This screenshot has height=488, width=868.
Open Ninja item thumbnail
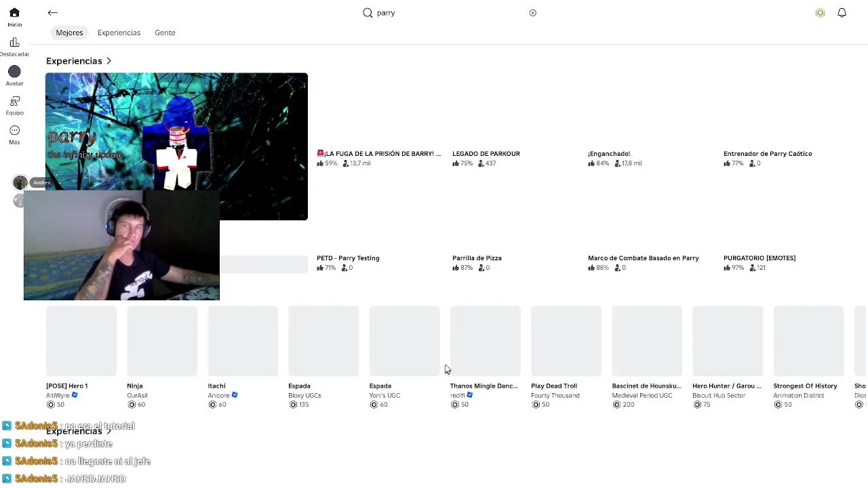pos(162,341)
